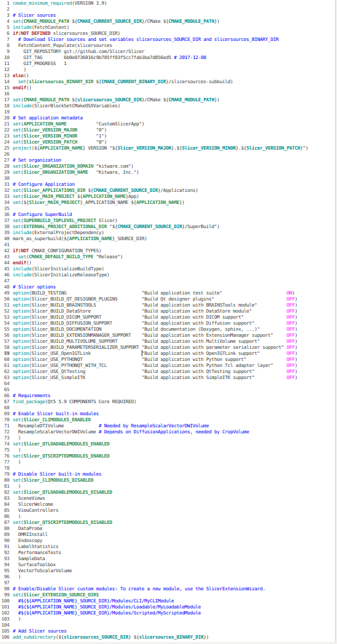Click the project(${APPLICATION_NAME} VERSION line
This screenshot has width=337, height=644.
(x=160, y=148)
